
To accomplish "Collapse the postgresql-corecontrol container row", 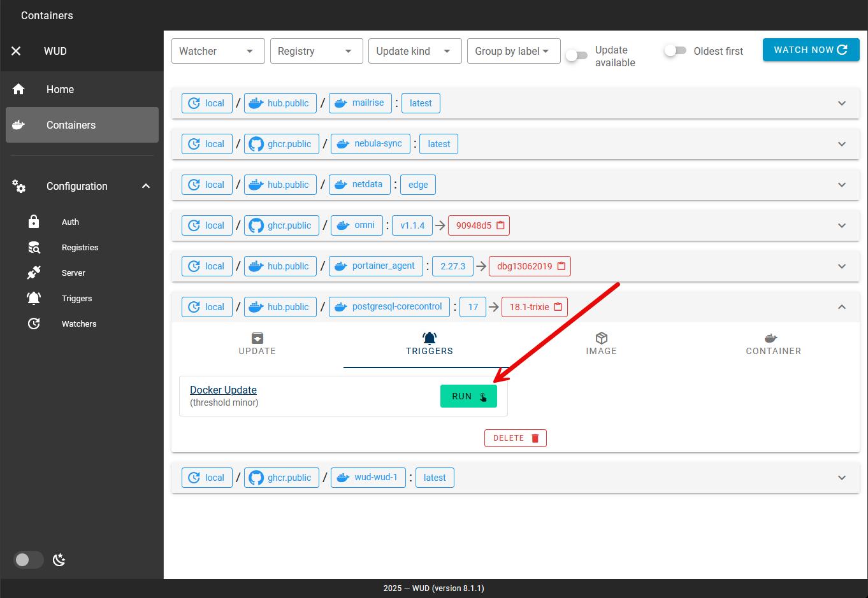I will click(x=842, y=307).
